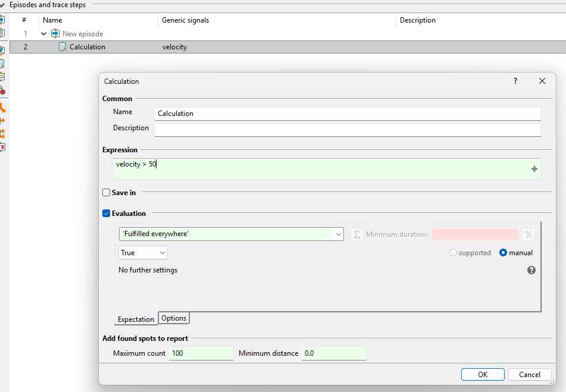Image resolution: width=566 pixels, height=392 pixels.
Task: Open help for the Evaluation settings panel
Action: click(x=531, y=270)
